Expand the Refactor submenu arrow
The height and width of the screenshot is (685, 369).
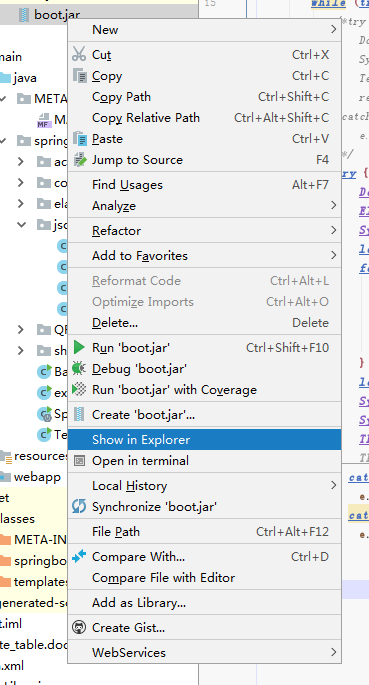[x=334, y=230]
